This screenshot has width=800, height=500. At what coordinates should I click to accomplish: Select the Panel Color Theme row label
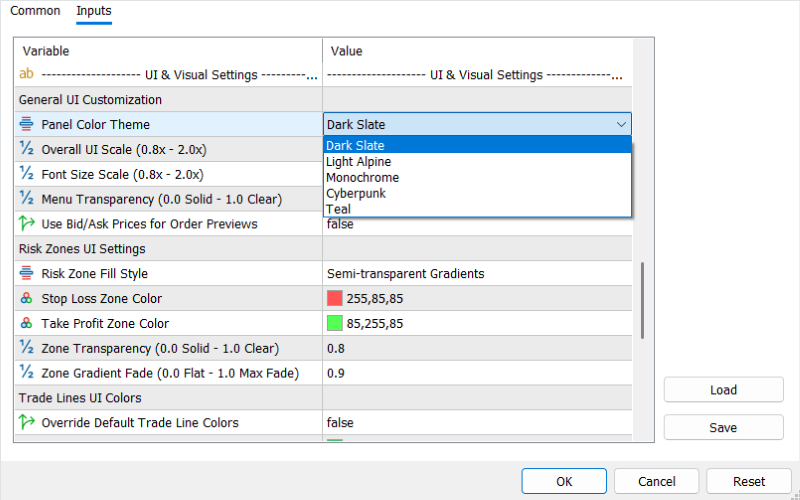(95, 125)
